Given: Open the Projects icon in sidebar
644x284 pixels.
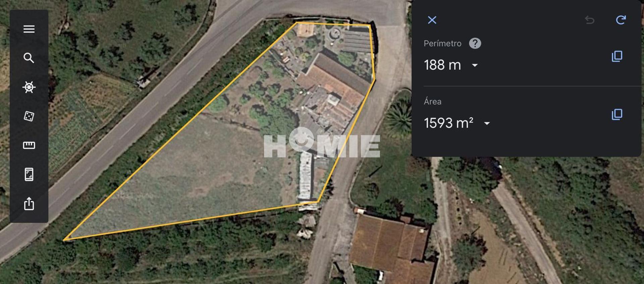Looking at the screenshot, I should 29,174.
